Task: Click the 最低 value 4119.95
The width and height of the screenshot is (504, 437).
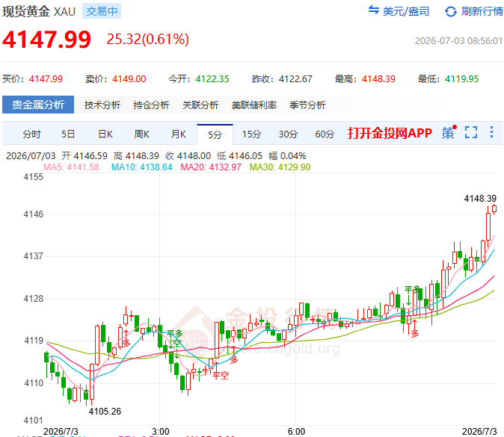Action: pyautogui.click(x=461, y=79)
